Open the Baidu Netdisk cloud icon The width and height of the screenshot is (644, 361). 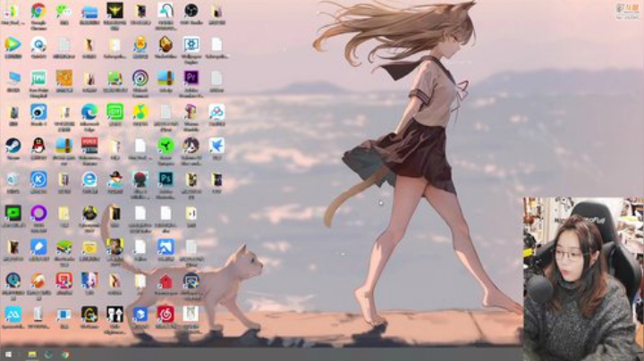tap(216, 112)
